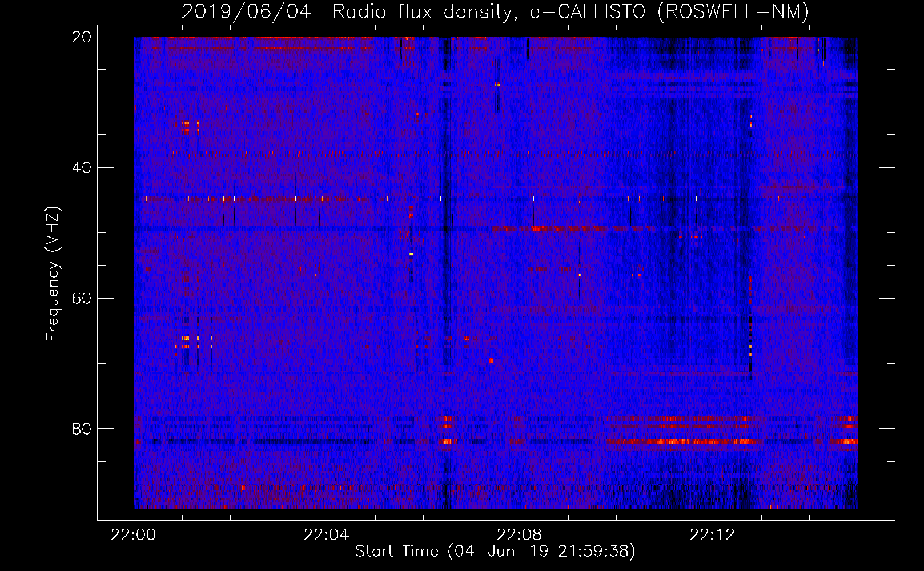
Task: Click the 'Start Time (04-Jun-19 21:59:38)' axis label
Action: coord(495,552)
